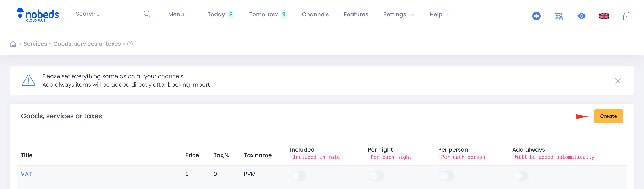Open the lock icon in header
The width and height of the screenshot is (644, 189).
[626, 16]
